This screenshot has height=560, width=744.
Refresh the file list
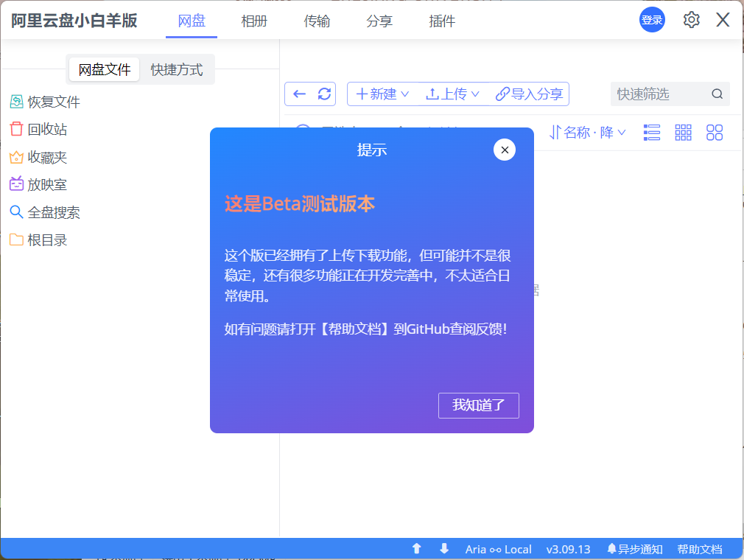coord(324,94)
